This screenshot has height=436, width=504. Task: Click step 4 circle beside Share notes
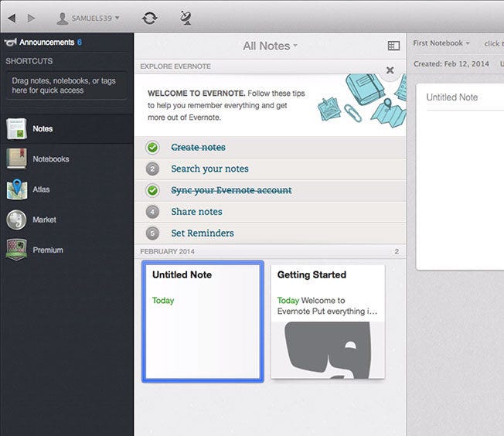point(152,212)
